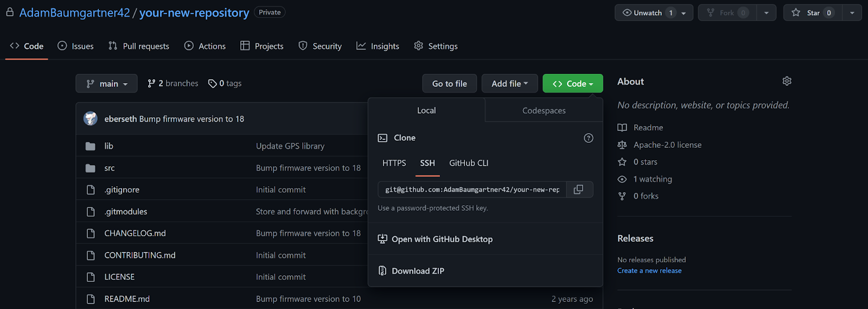Open the Unwatch options dropdown arrow
868x309 pixels.
click(684, 12)
